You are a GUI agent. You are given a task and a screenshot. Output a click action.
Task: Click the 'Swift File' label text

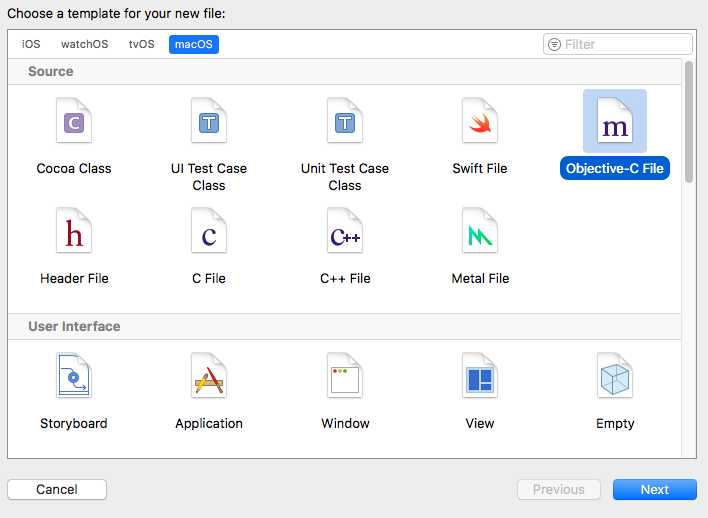coord(480,168)
